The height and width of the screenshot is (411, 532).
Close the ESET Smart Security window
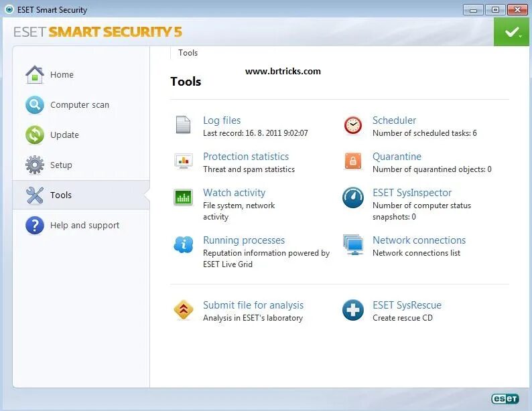(517, 10)
